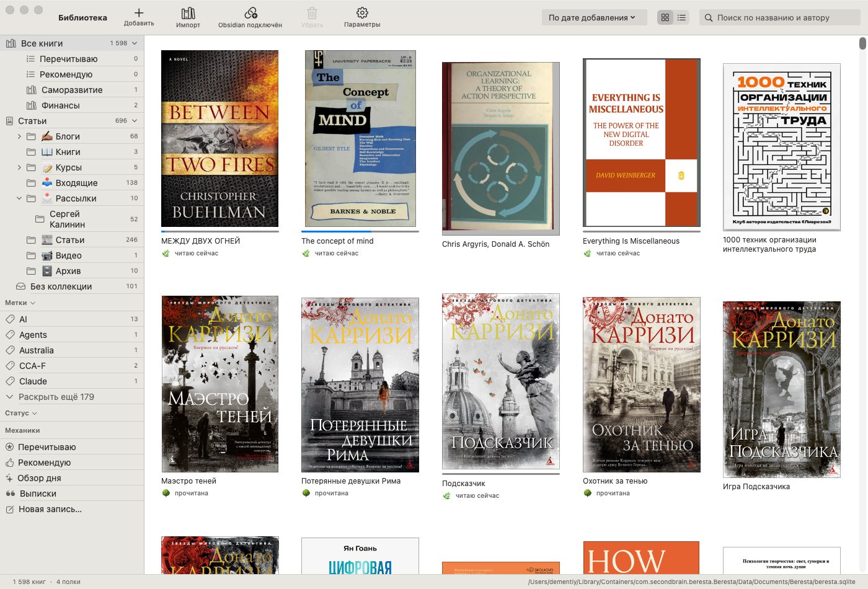Select the Agents tag
868x589 pixels.
click(72, 335)
